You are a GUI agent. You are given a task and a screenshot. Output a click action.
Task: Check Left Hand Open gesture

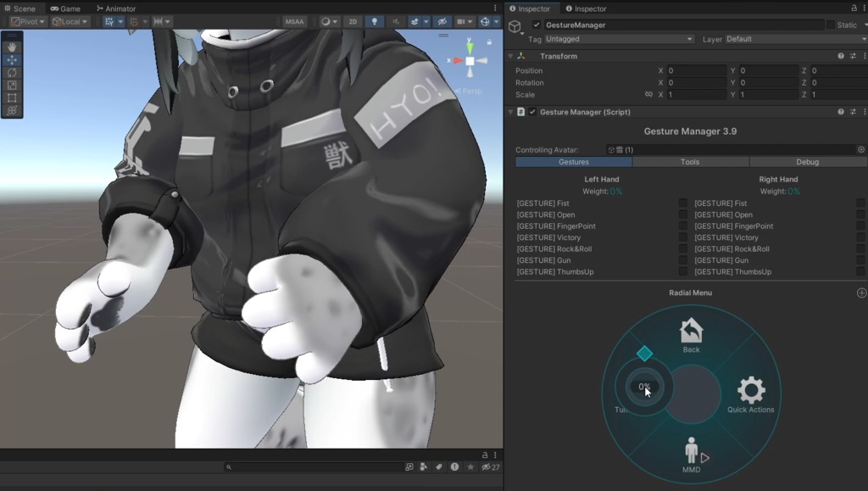[x=682, y=215]
